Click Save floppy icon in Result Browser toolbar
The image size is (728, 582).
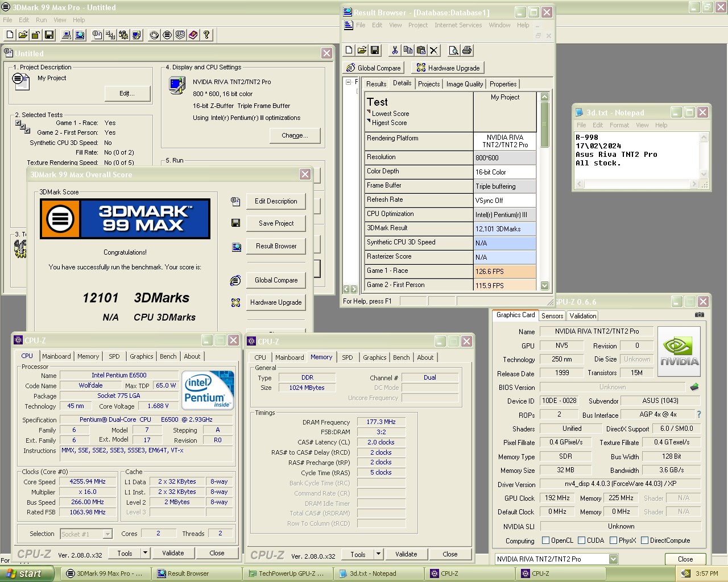(x=375, y=50)
